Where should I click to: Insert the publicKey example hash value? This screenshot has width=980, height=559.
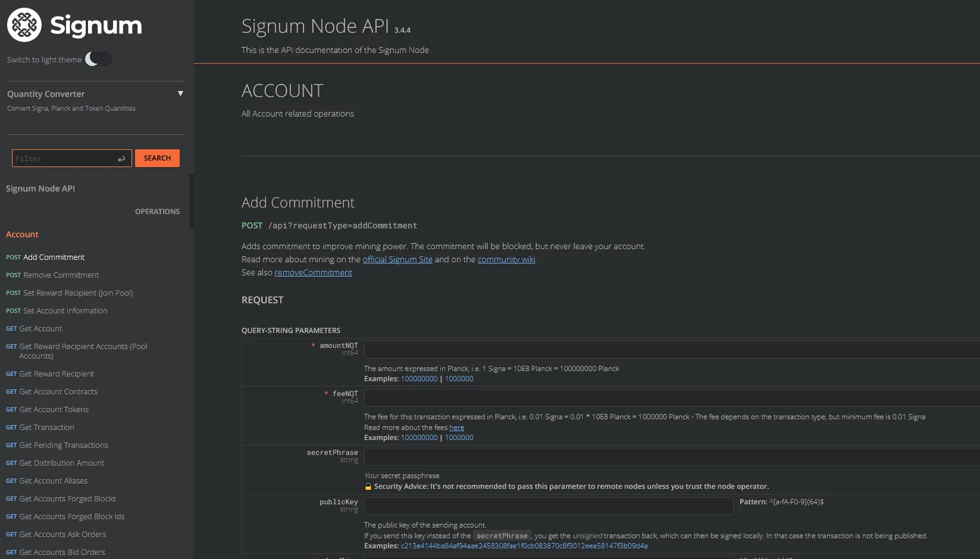(524, 546)
